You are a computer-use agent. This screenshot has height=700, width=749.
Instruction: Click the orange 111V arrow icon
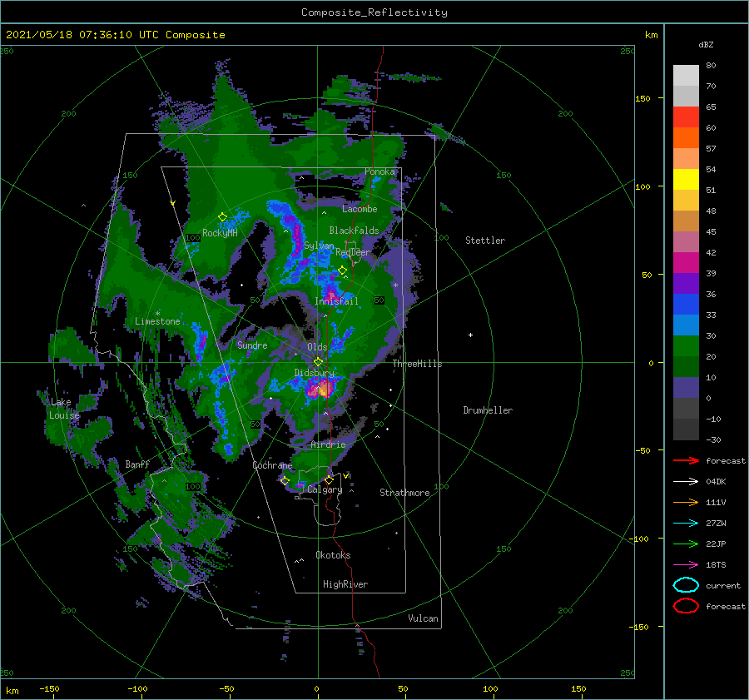click(686, 502)
